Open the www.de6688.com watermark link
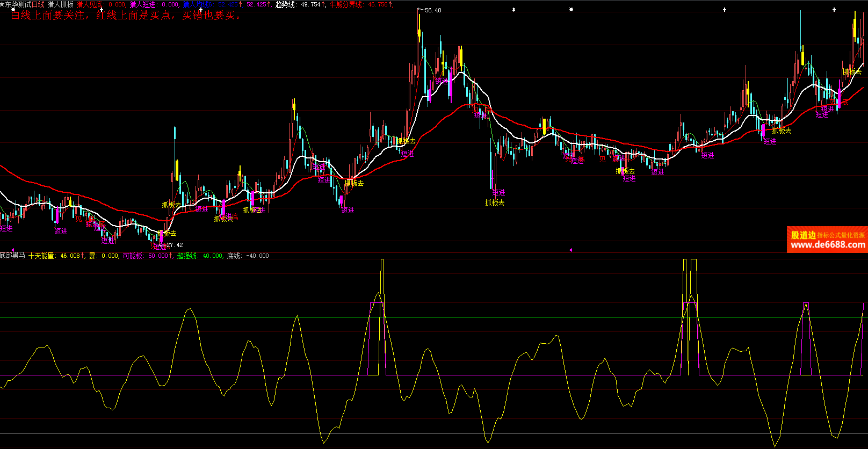 828,245
